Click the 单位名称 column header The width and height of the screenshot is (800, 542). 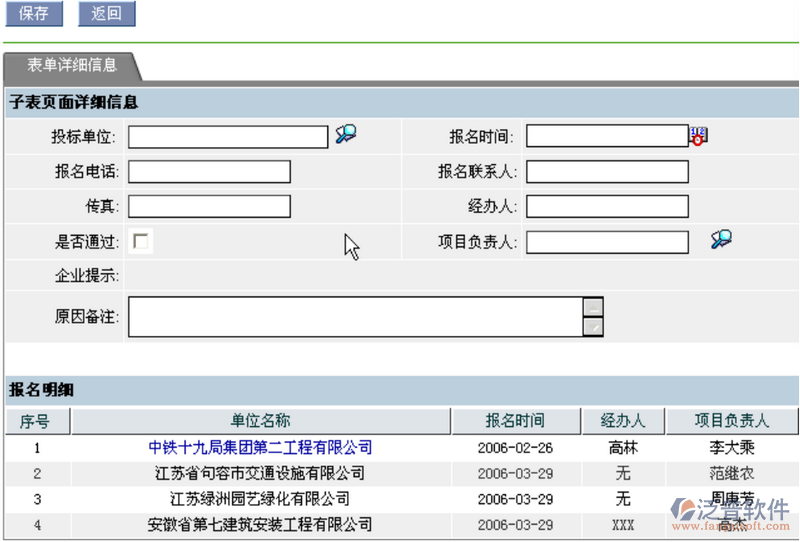pyautogui.click(x=260, y=421)
